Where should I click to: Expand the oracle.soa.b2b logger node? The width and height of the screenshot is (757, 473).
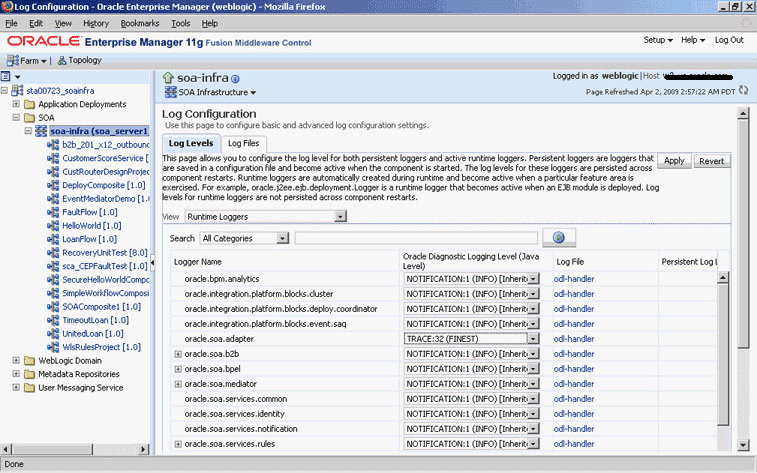point(178,353)
